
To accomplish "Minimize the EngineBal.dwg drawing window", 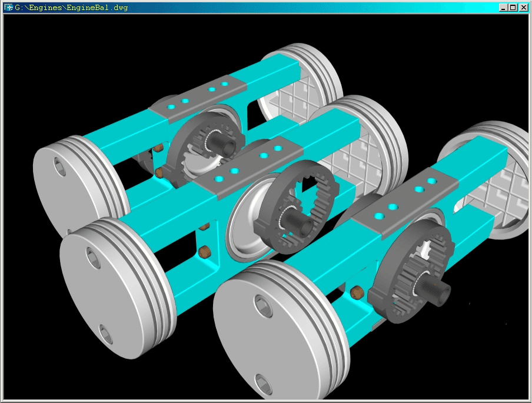I will point(503,8).
